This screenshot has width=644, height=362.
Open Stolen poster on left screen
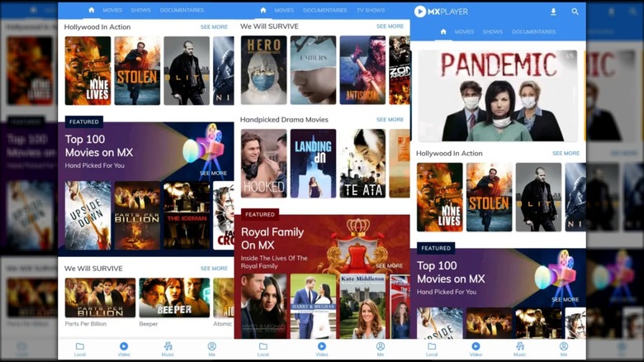(137, 71)
